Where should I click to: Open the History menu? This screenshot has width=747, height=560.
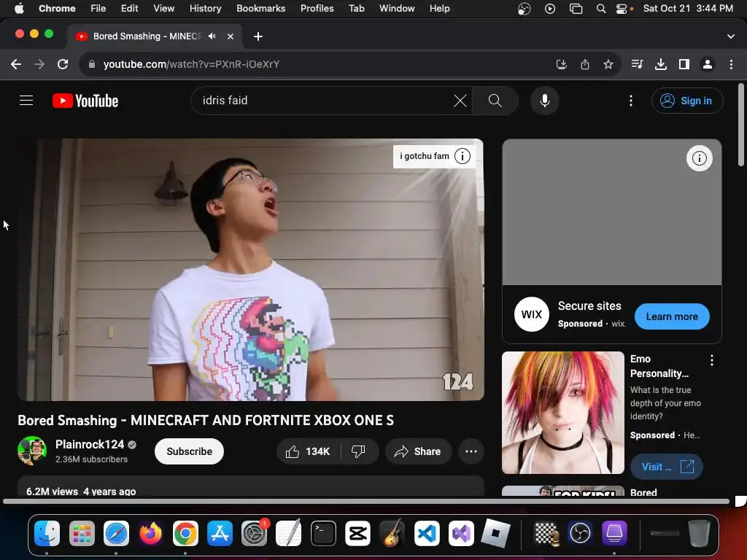(x=205, y=8)
